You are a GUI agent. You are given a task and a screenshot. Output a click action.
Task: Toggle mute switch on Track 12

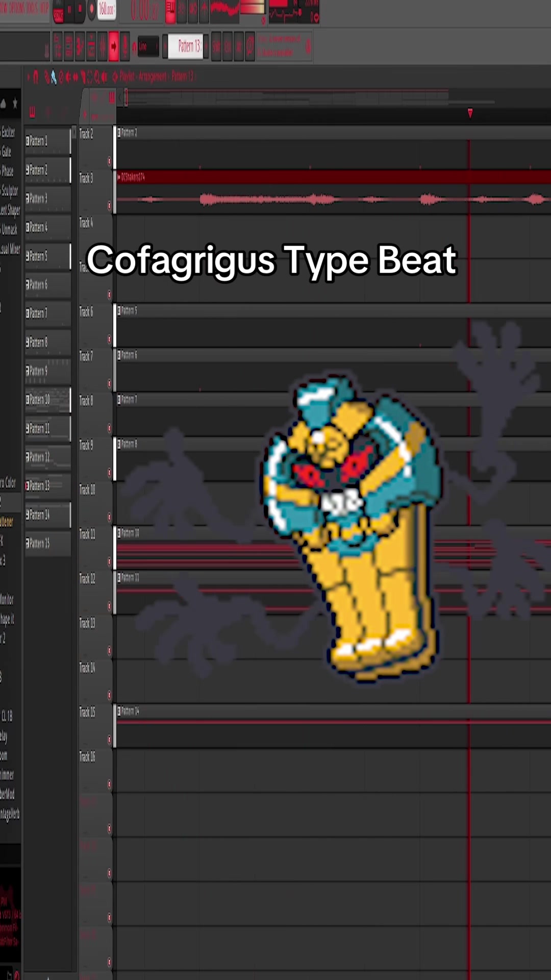pos(109,606)
